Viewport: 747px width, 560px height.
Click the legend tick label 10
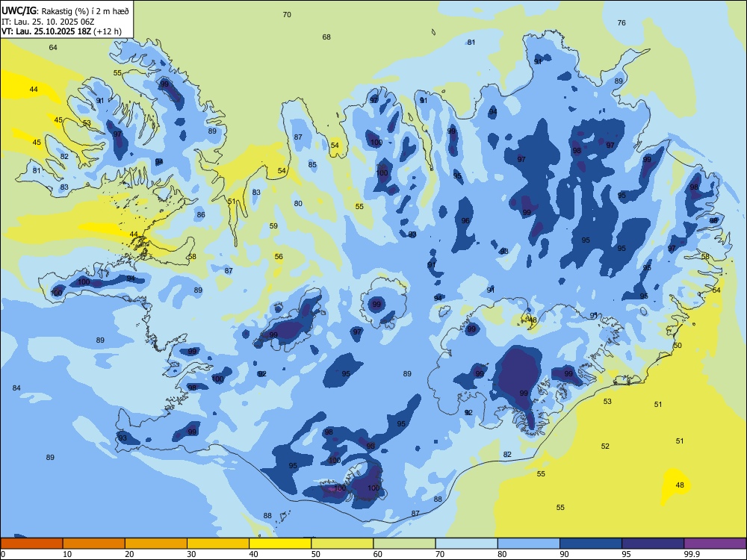pos(67,554)
